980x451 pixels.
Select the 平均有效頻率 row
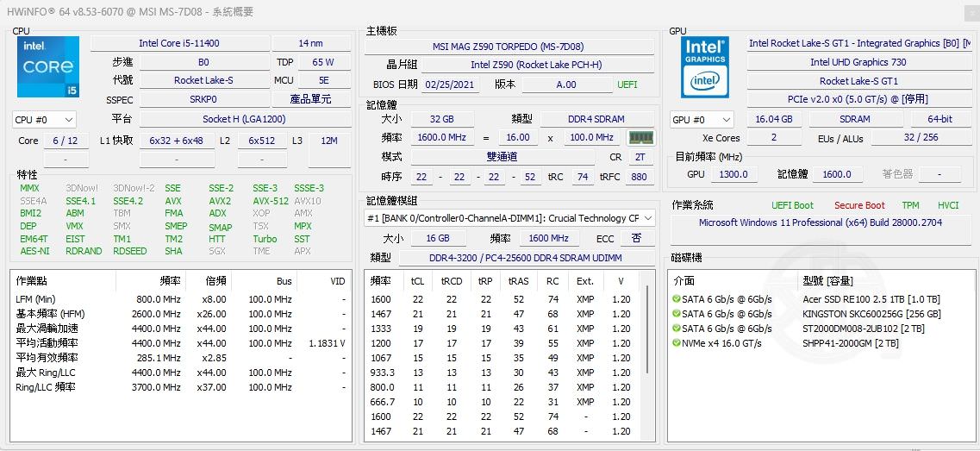(x=181, y=358)
